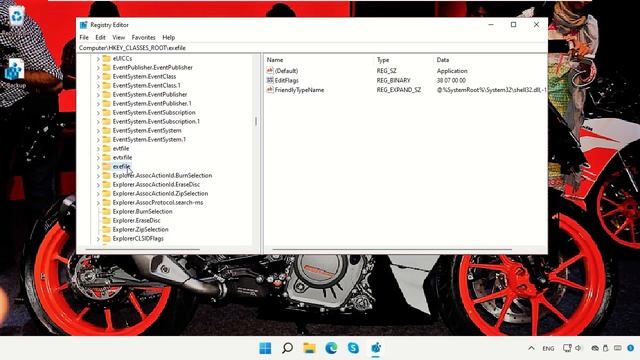Click the tree pane vertical scrollbar thumb
640x360 pixels.
[256, 121]
